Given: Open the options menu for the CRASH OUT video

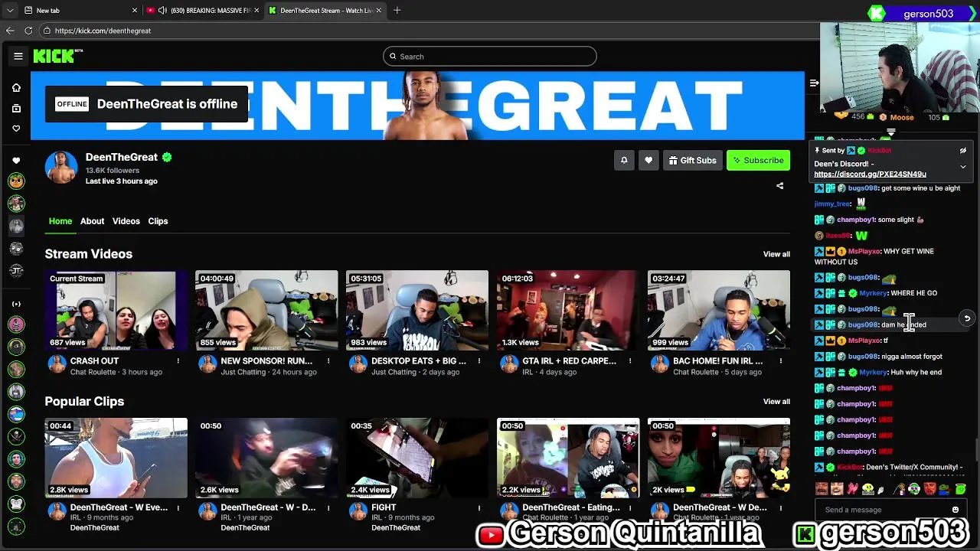Looking at the screenshot, I should (x=178, y=360).
